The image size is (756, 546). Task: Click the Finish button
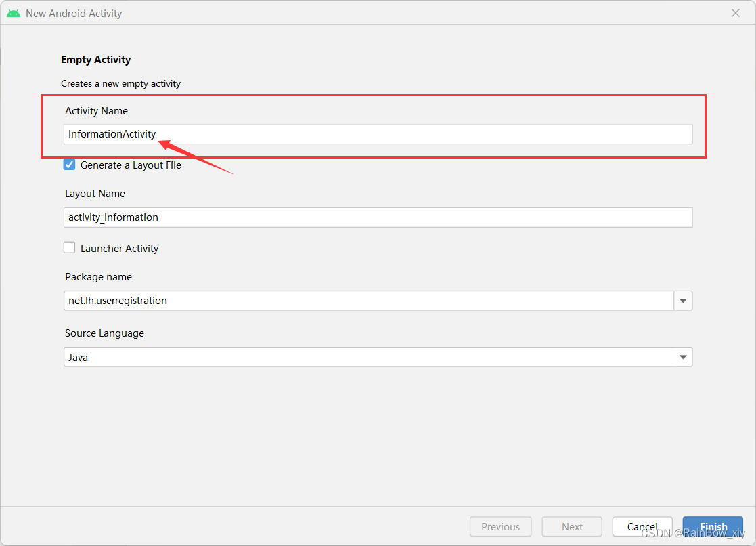pyautogui.click(x=713, y=526)
